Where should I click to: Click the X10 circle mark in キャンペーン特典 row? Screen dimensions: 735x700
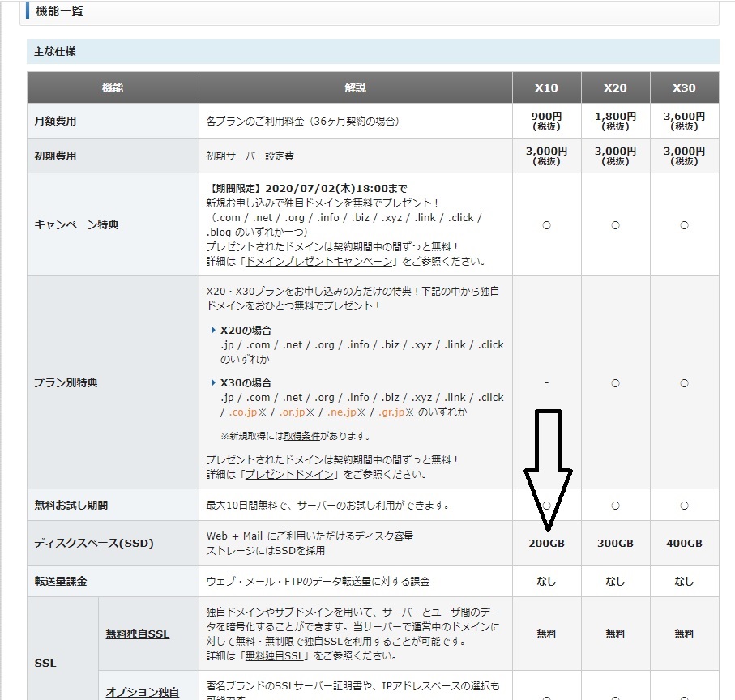[547, 224]
